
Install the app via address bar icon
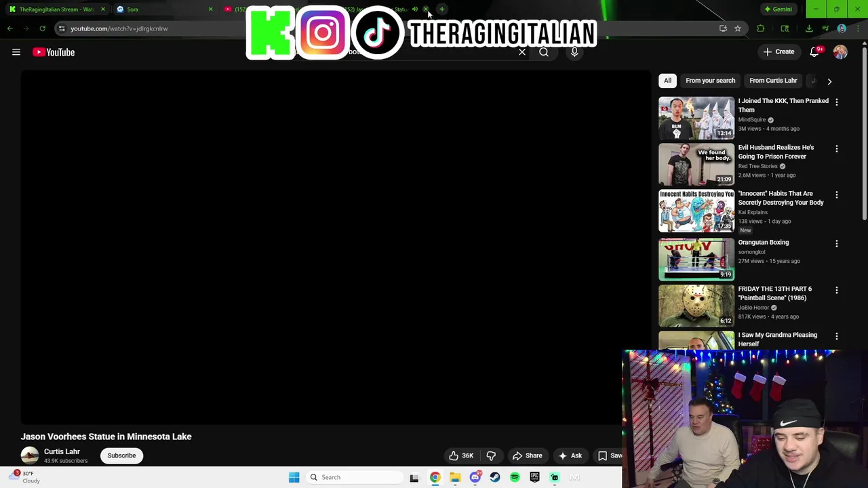723,28
